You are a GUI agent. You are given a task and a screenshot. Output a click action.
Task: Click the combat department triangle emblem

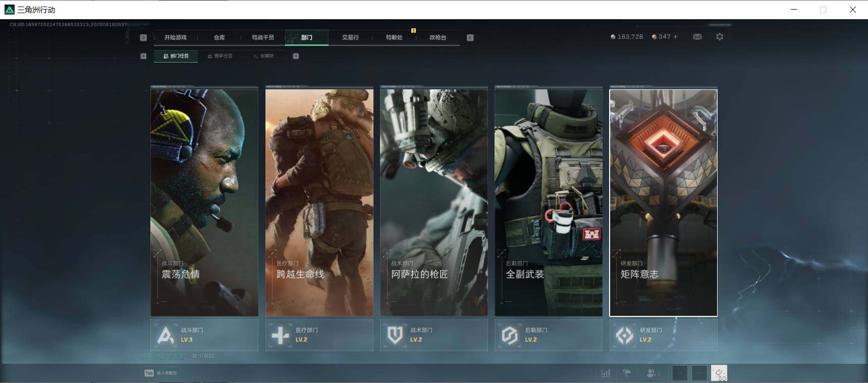166,335
